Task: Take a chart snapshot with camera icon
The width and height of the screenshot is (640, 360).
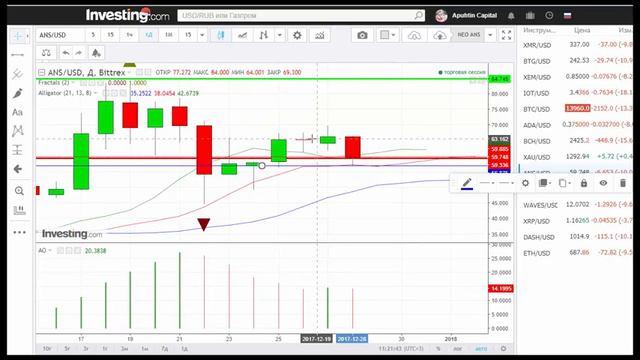Action: [x=362, y=36]
